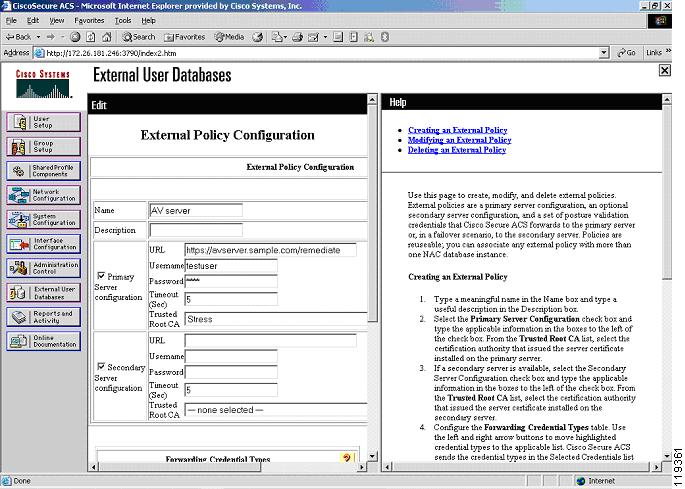The width and height of the screenshot is (685, 489).
Task: Click the Internet zone status indicator
Action: pos(595,481)
